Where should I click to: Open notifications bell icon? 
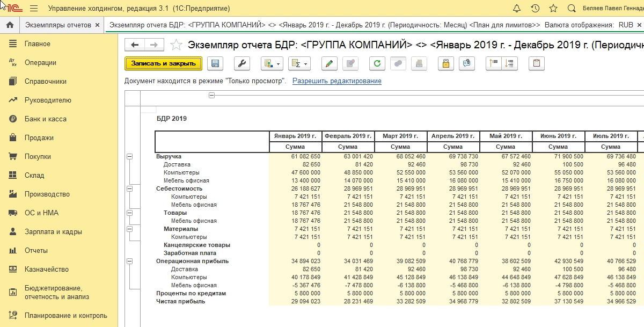coord(517,9)
